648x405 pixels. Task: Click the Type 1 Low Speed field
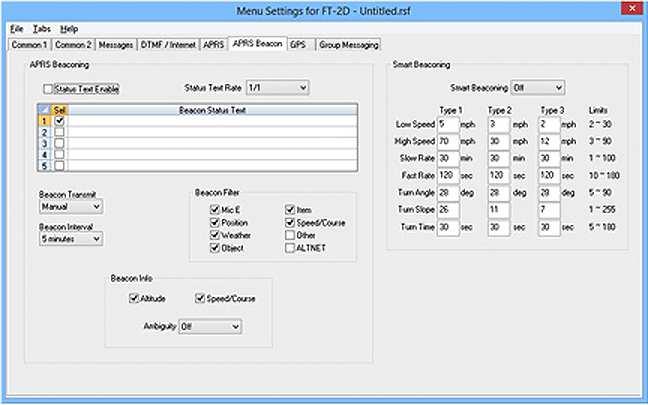[x=448, y=124]
